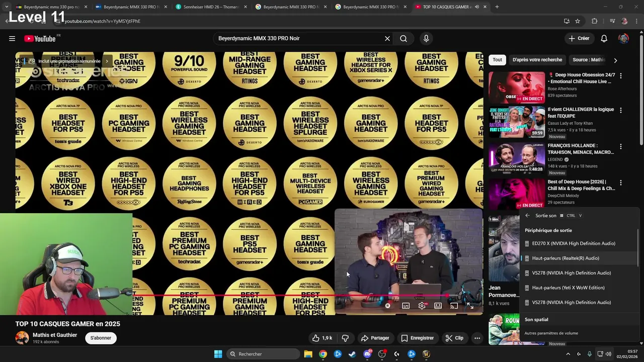Image resolution: width=644 pixels, height=362 pixels.
Task: Click the Partager button
Action: tap(375, 338)
